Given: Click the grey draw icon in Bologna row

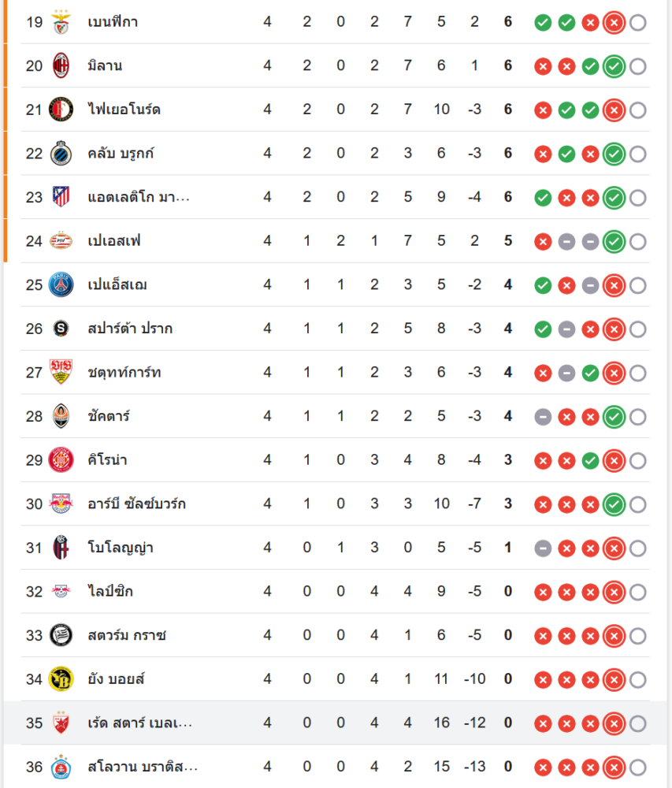Looking at the screenshot, I should click(x=542, y=548).
